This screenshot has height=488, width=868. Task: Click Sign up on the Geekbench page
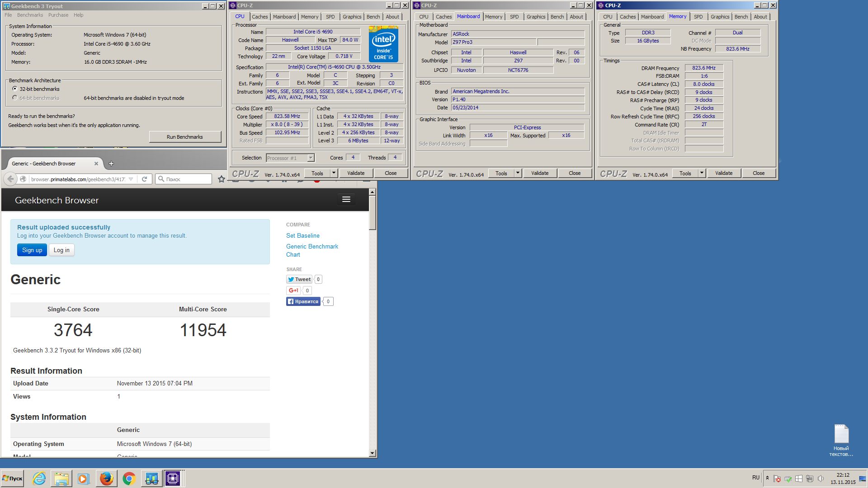[x=32, y=250]
